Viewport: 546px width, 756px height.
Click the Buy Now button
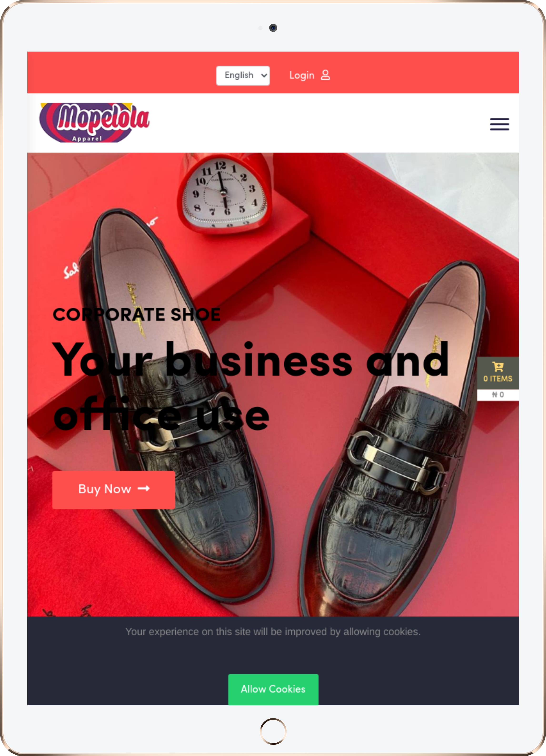pyautogui.click(x=114, y=490)
